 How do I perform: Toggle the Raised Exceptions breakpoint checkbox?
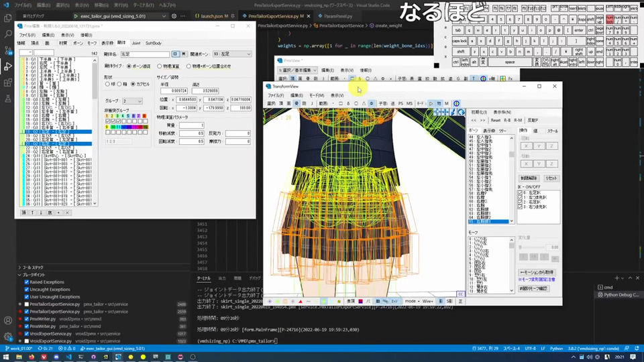[x=26, y=282]
